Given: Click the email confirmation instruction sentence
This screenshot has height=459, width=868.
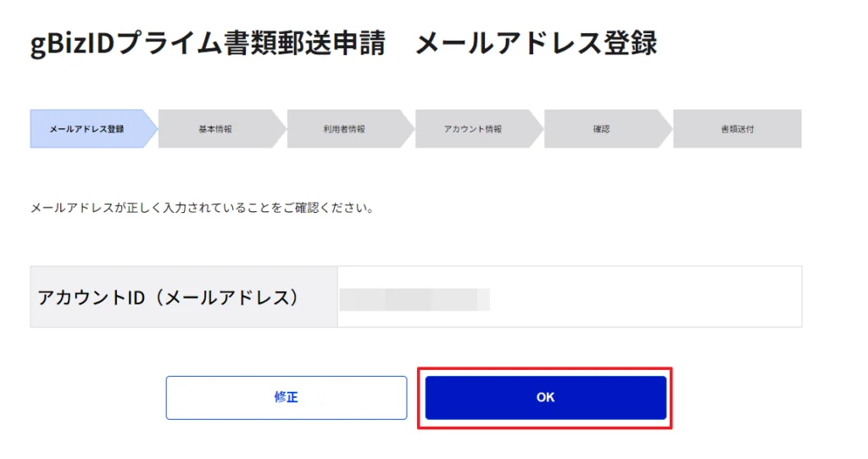Looking at the screenshot, I should pos(201,208).
